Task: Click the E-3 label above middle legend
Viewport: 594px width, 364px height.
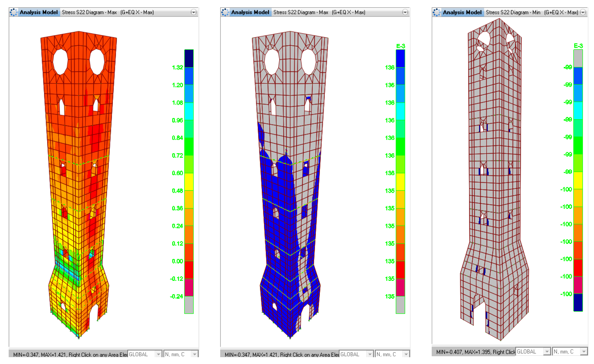Action: click(401, 46)
